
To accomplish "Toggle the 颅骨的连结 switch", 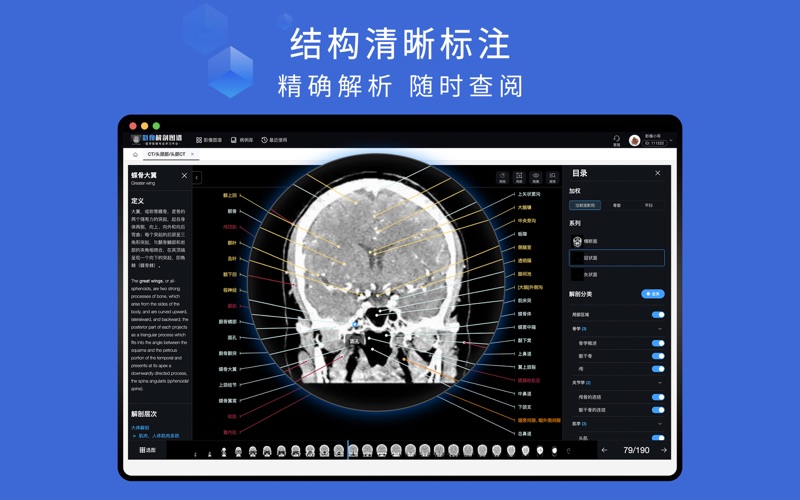I will (x=658, y=397).
